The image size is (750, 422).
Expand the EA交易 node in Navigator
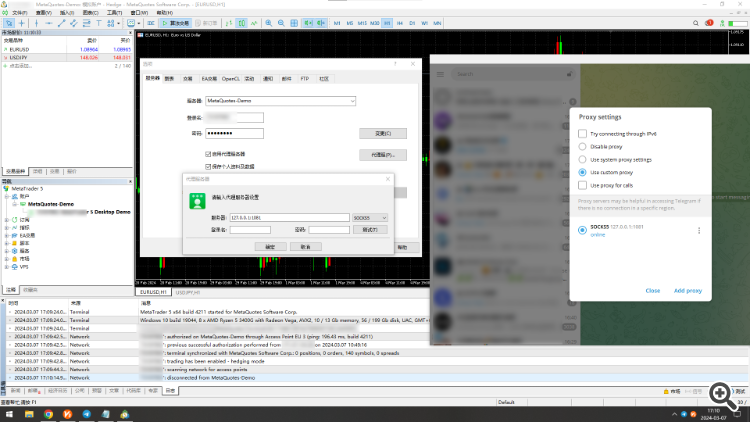point(7,235)
